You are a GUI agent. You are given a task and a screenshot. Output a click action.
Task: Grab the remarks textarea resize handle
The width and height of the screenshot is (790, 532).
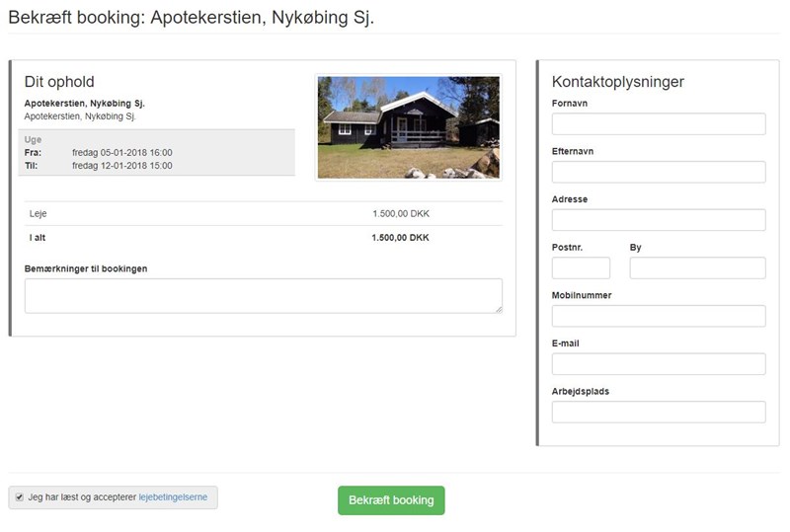[499, 309]
